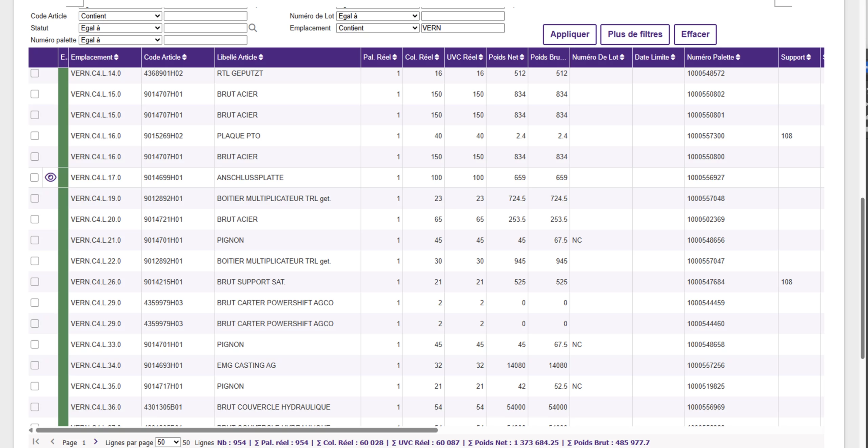Screen dimensions: 868x448
Task: Open Emplacement operator dropdown showing Contient
Action: [378, 28]
